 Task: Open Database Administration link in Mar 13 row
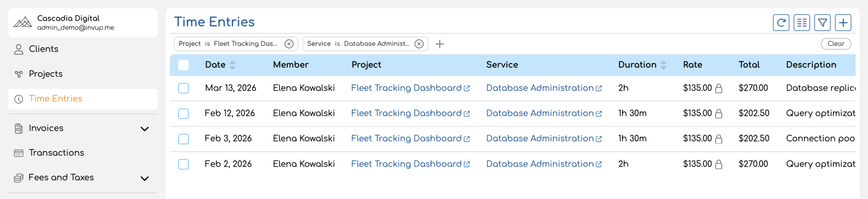click(544, 88)
